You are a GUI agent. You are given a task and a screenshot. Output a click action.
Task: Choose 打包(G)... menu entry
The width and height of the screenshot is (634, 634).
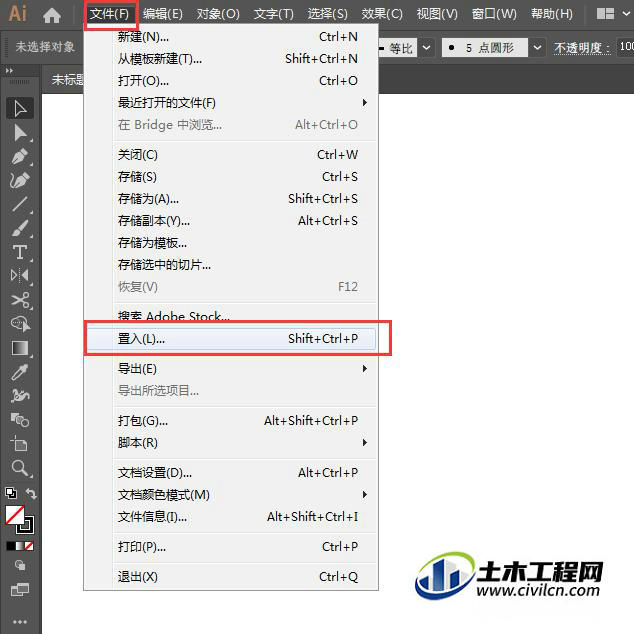tap(231, 421)
